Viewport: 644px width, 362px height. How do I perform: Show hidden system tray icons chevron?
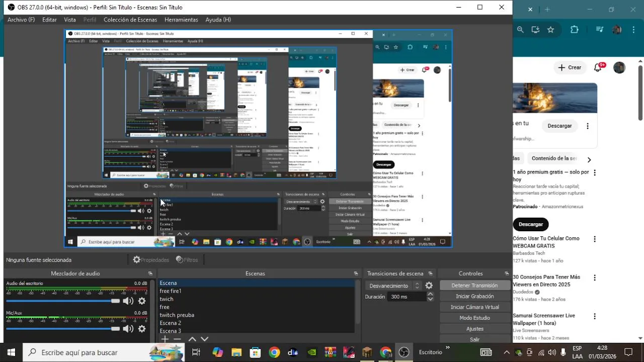tap(507, 352)
